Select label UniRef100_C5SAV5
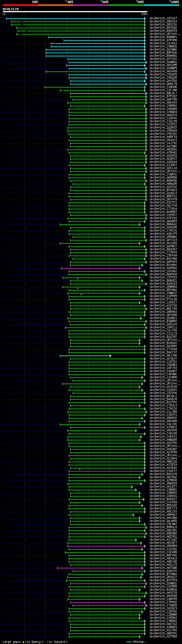This screenshot has height=644, width=182. point(163,75)
